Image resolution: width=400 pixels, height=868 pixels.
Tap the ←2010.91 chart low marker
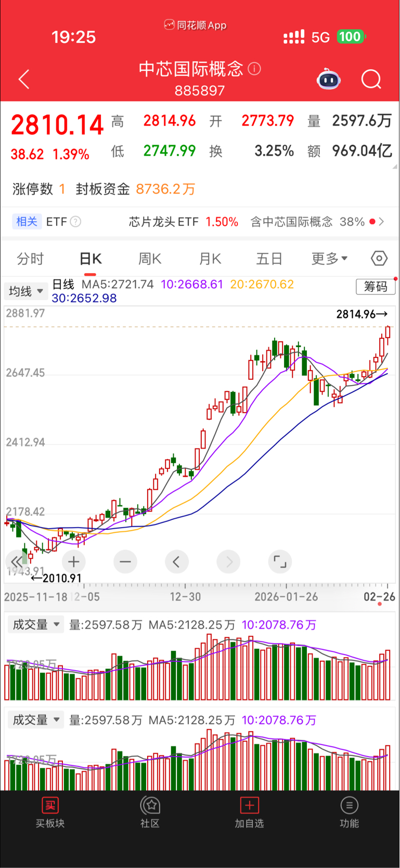[x=56, y=578]
